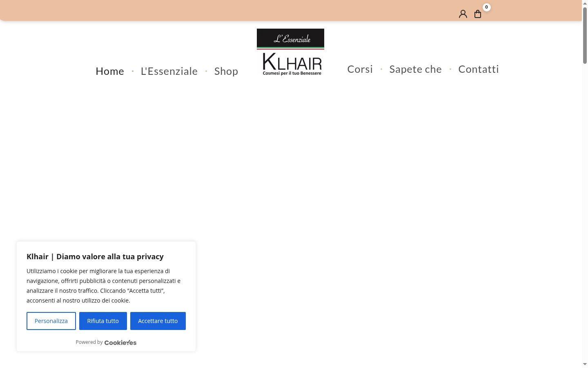
Task: Go to the Home menu item
Action: tap(110, 71)
